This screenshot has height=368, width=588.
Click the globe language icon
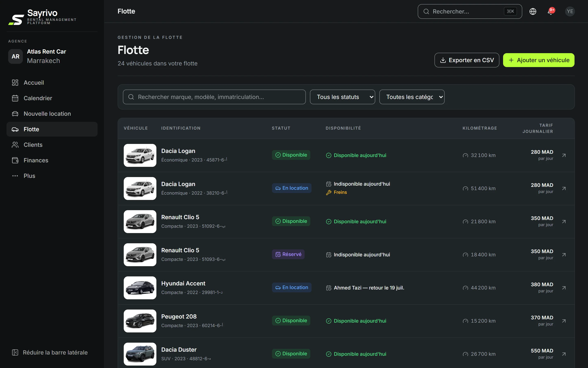pyautogui.click(x=533, y=11)
